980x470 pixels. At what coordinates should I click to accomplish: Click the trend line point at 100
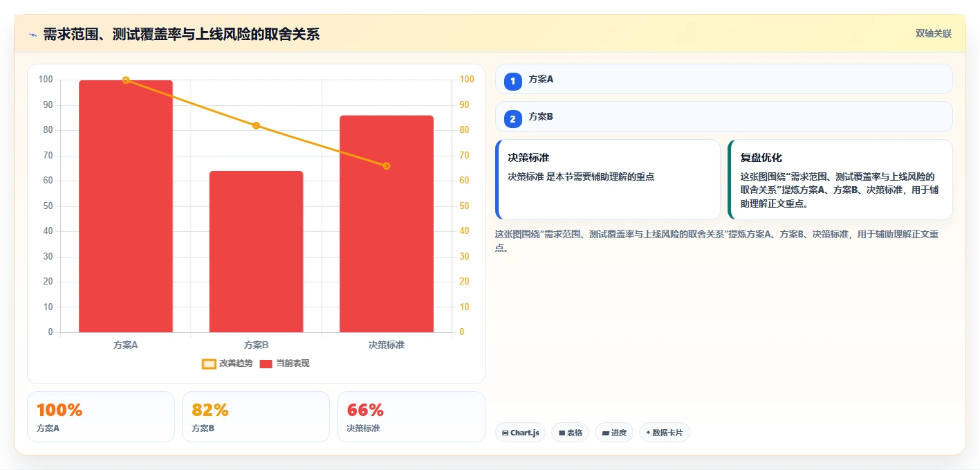126,80
